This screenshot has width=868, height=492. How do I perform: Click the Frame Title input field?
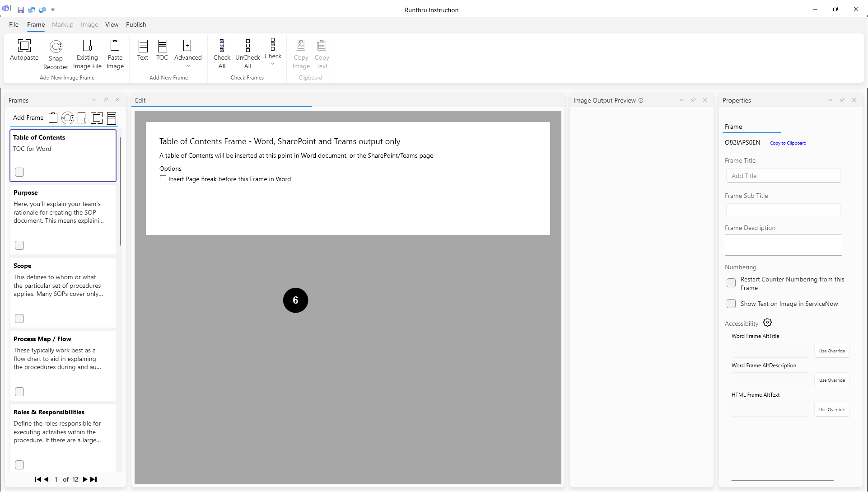pos(783,176)
